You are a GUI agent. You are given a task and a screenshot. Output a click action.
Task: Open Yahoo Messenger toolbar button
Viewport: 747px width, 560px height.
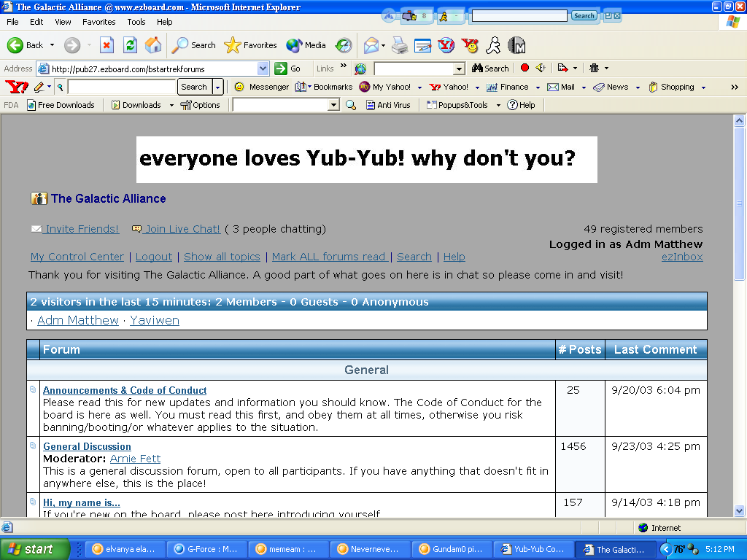(262, 87)
